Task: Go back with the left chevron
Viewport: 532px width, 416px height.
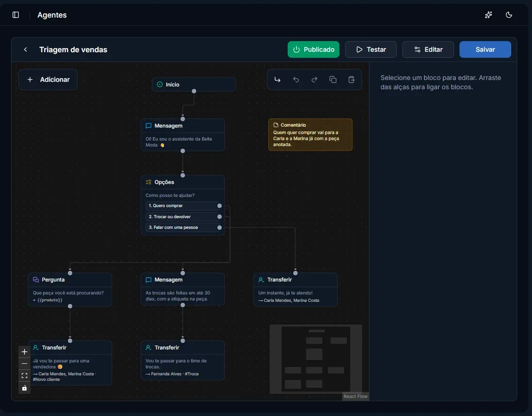Action: [x=25, y=49]
